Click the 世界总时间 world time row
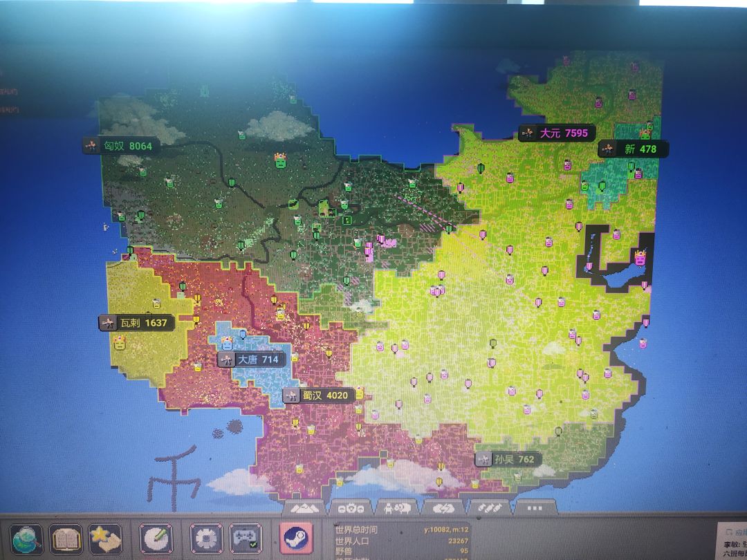Viewport: 747px width, 560px height. (402, 530)
